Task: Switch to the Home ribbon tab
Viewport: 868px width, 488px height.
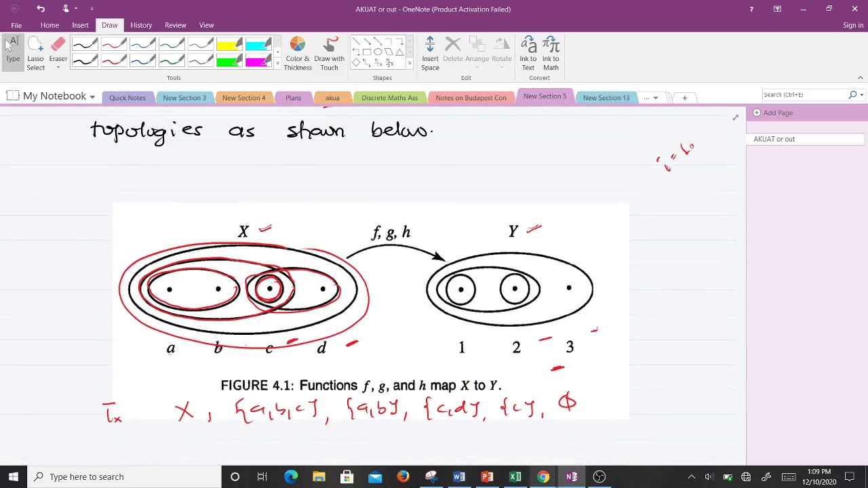Action: pyautogui.click(x=50, y=25)
